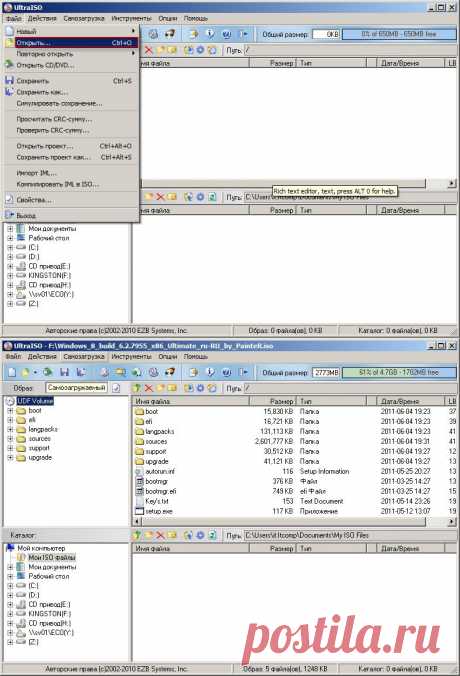Click Burn CD icon in top window toolbar
The image size is (460, 676).
tap(153, 34)
